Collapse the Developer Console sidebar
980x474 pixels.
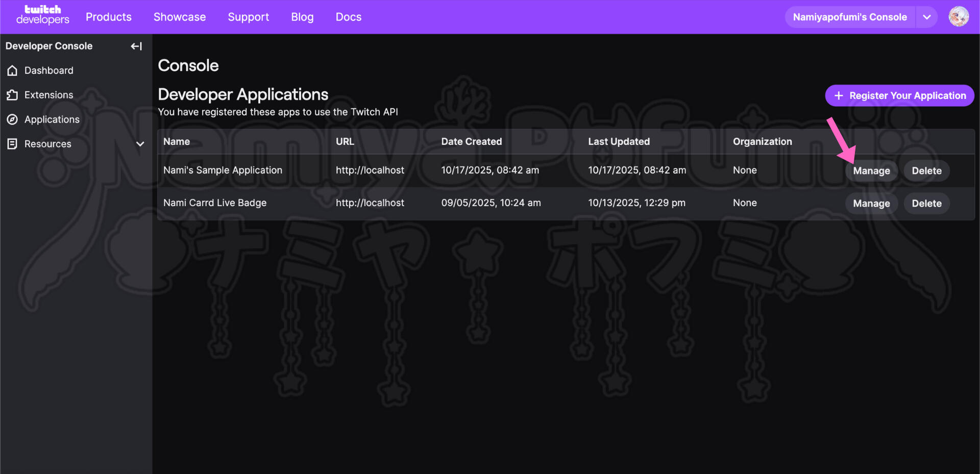point(136,46)
